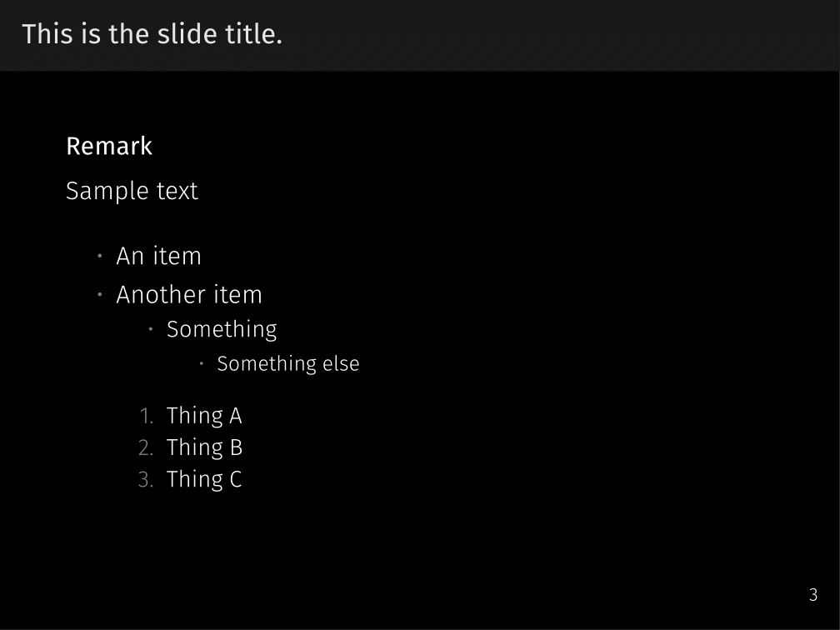The height and width of the screenshot is (630, 840).
Task: Click the bullet dot before "An item"
Action: [x=99, y=256]
